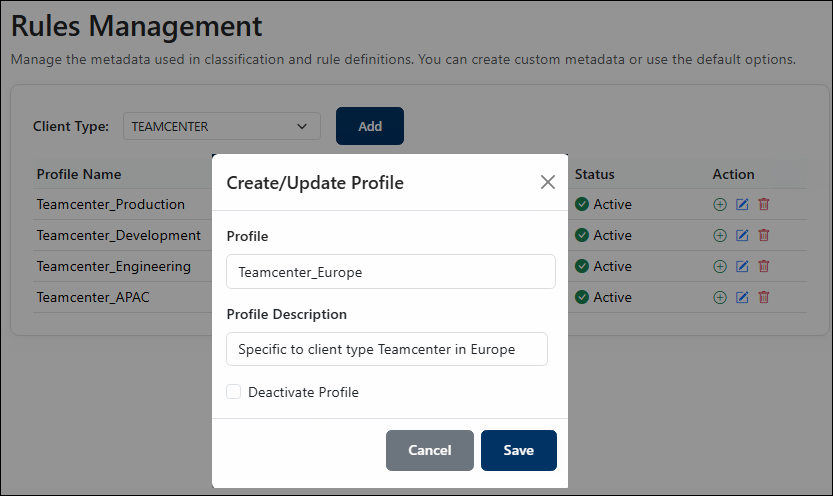The height and width of the screenshot is (496, 833).
Task: Check the Deactivate Profile checkbox
Action: (x=233, y=392)
